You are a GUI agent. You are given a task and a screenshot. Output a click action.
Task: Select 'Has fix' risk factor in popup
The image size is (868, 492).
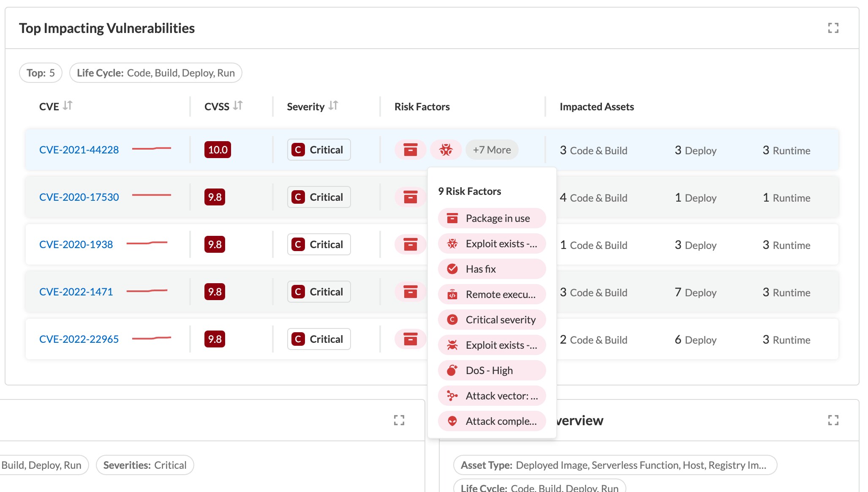pos(492,269)
